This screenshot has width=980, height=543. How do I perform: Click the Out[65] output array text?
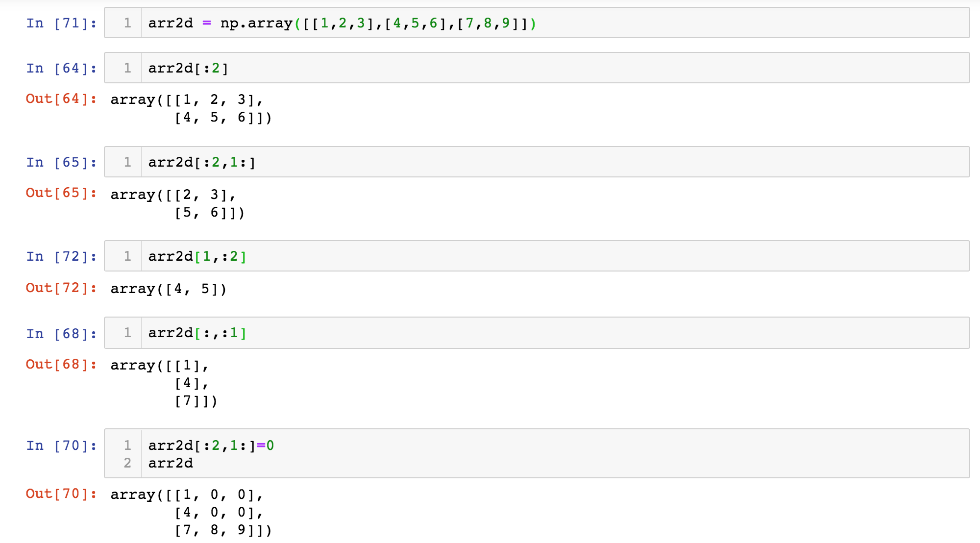177,203
